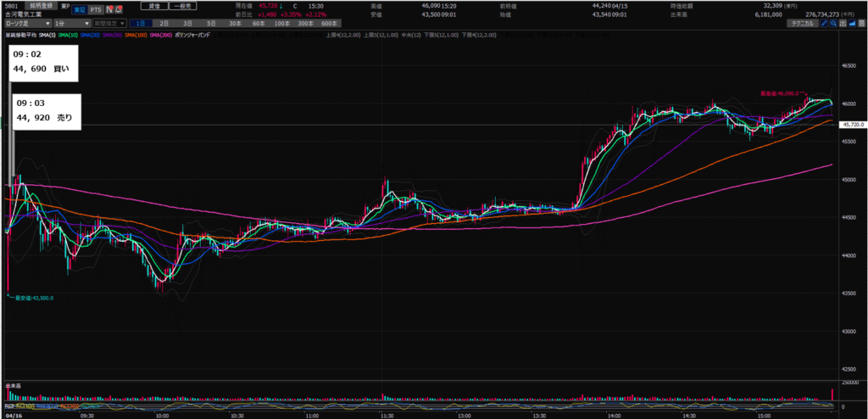Open the ローソク足 chart type dropdown
The width and height of the screenshot is (868, 419).
coord(28,24)
